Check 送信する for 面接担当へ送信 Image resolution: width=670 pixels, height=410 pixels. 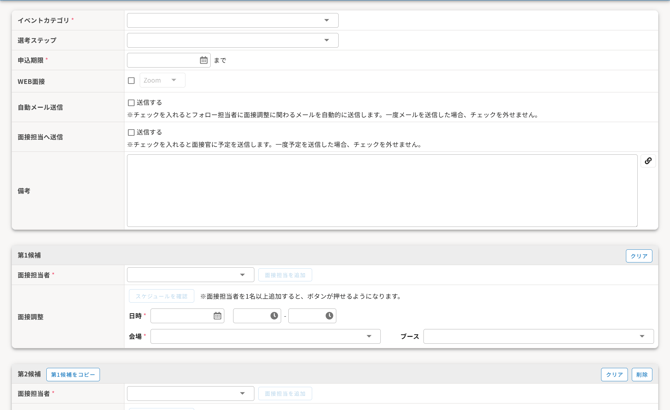point(131,132)
